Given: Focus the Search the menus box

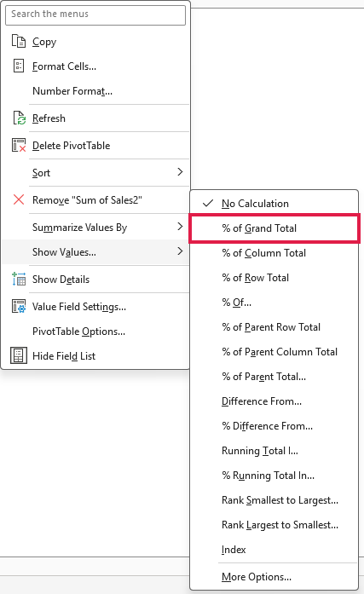Looking at the screenshot, I should [95, 14].
